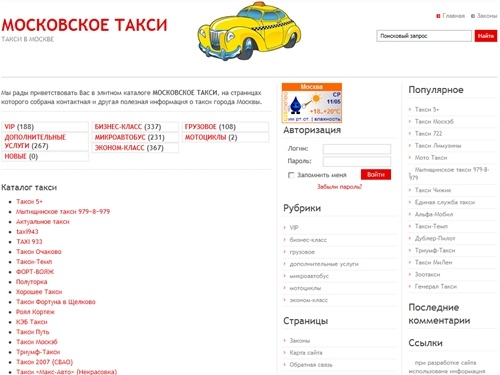Open Такси Москэб in Популярное sidebar

434,121
